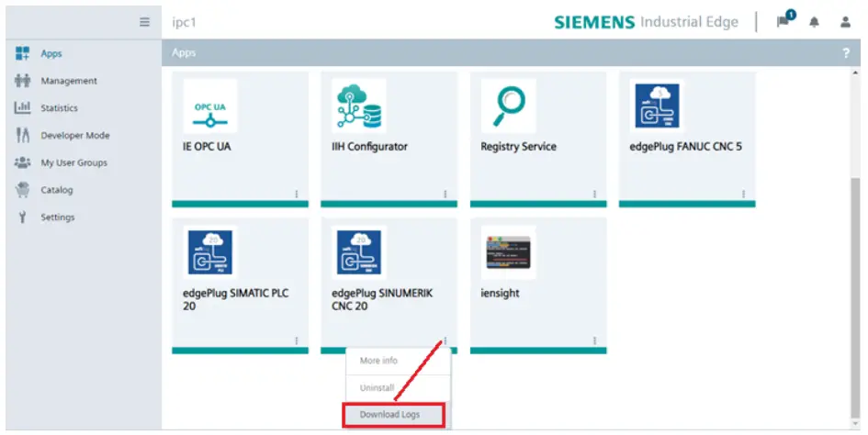
Task: Open options dots on IIH Configurator tile
Action: click(x=445, y=195)
